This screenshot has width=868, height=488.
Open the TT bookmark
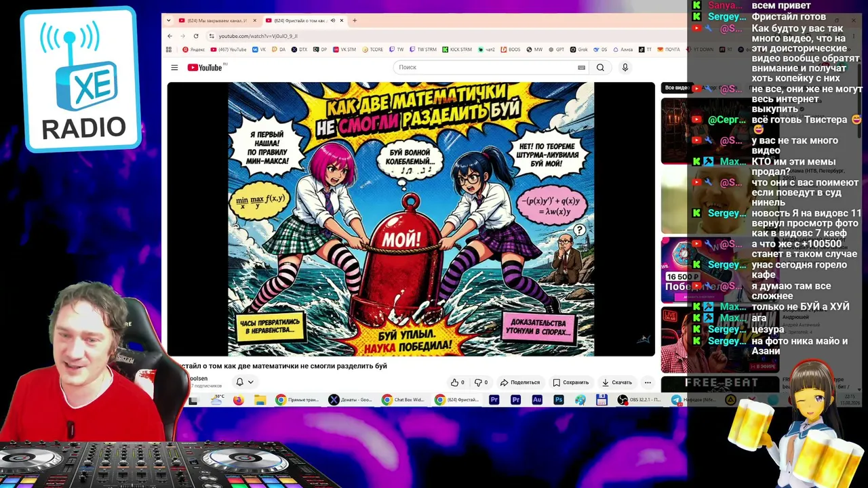coord(645,49)
